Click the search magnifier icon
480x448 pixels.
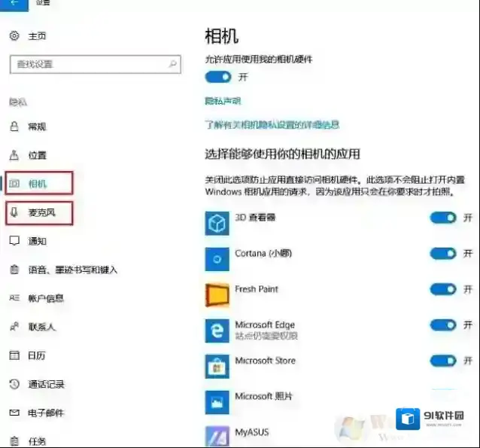coord(173,65)
